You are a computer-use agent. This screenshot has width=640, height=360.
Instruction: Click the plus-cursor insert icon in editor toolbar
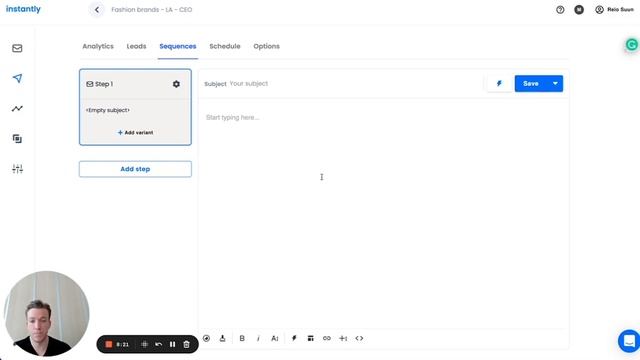click(x=343, y=338)
